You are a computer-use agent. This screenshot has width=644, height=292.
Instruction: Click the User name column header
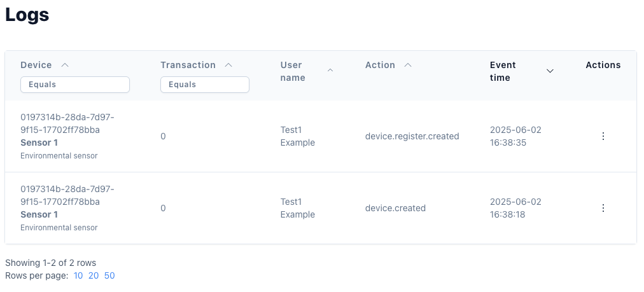[x=293, y=71]
